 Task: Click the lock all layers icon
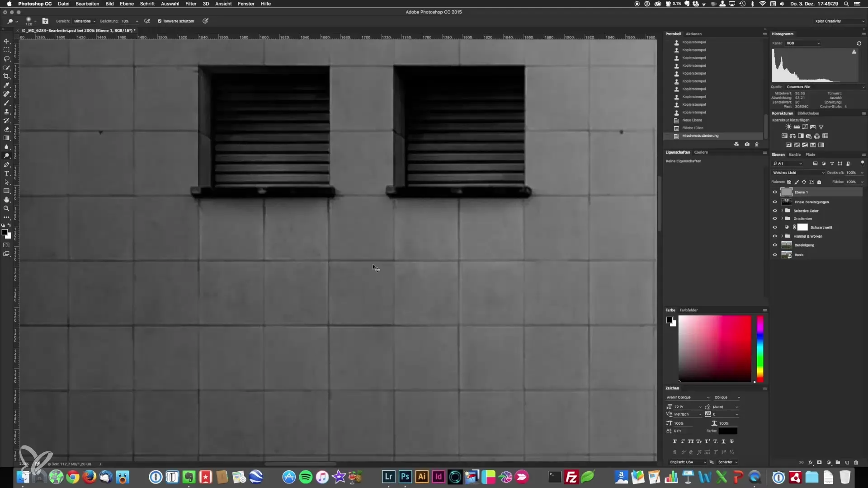pyautogui.click(x=819, y=182)
